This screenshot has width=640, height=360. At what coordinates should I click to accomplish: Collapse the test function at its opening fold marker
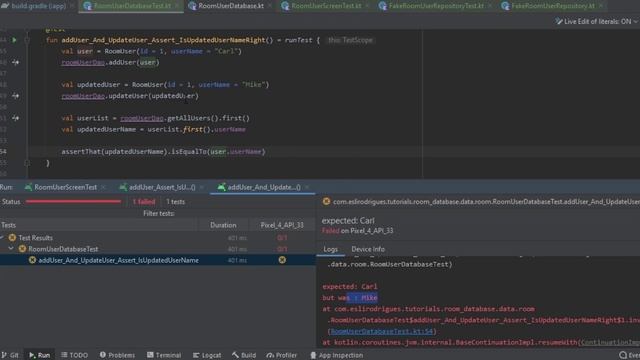click(x=27, y=40)
